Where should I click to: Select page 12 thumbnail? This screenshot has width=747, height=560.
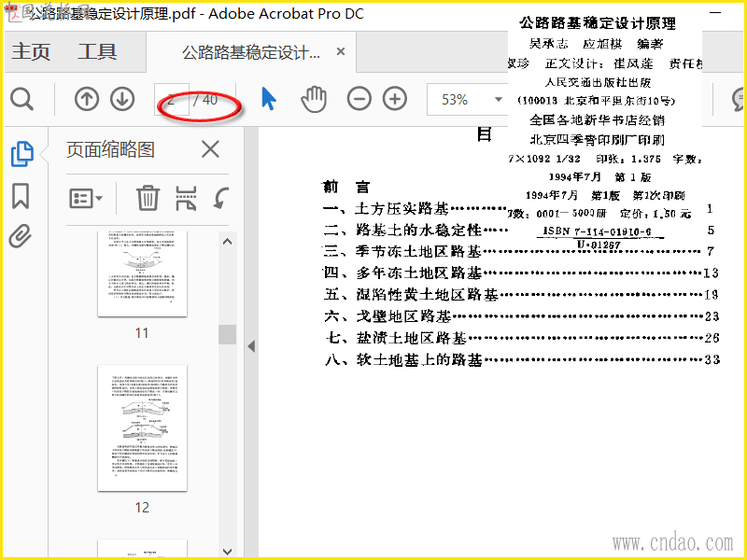[x=142, y=428]
